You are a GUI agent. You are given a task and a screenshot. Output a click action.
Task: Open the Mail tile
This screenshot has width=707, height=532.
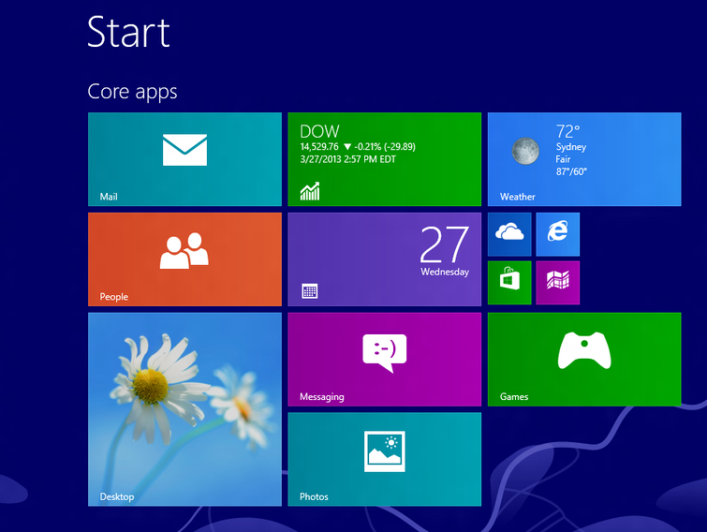point(185,159)
